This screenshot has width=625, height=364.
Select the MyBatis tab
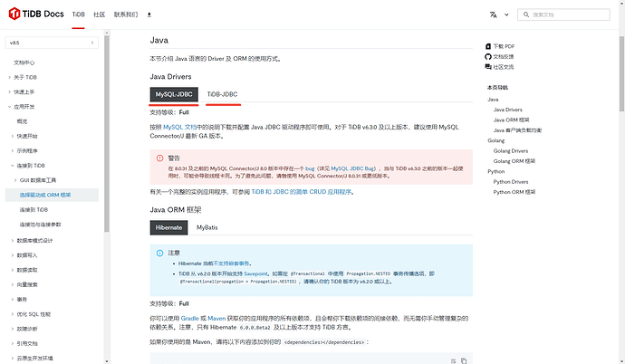[207, 227]
